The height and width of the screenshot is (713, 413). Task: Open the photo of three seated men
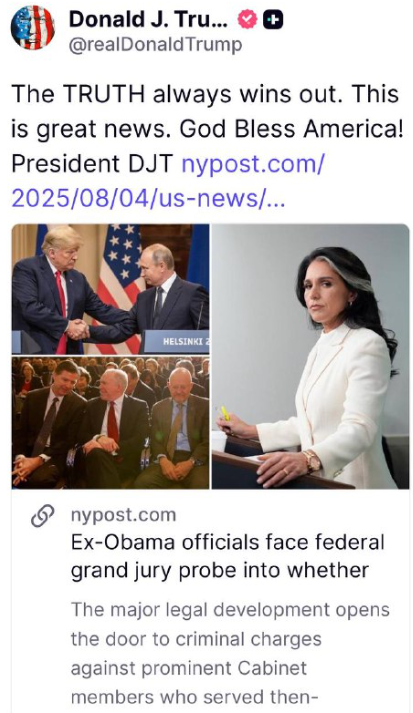tap(111, 423)
